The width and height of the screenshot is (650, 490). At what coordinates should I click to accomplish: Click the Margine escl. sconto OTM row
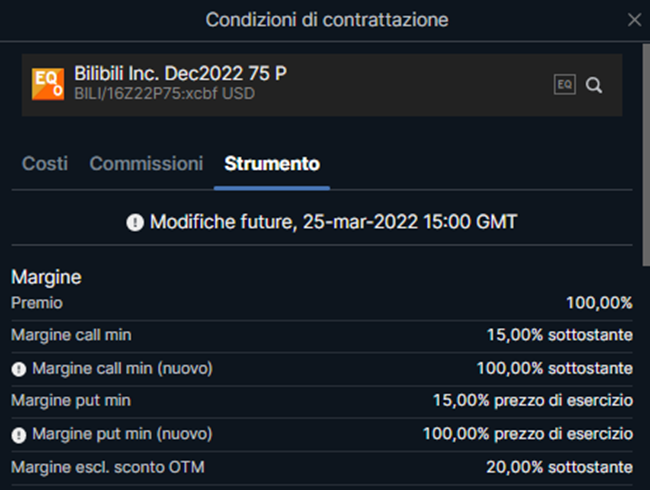tap(322, 468)
